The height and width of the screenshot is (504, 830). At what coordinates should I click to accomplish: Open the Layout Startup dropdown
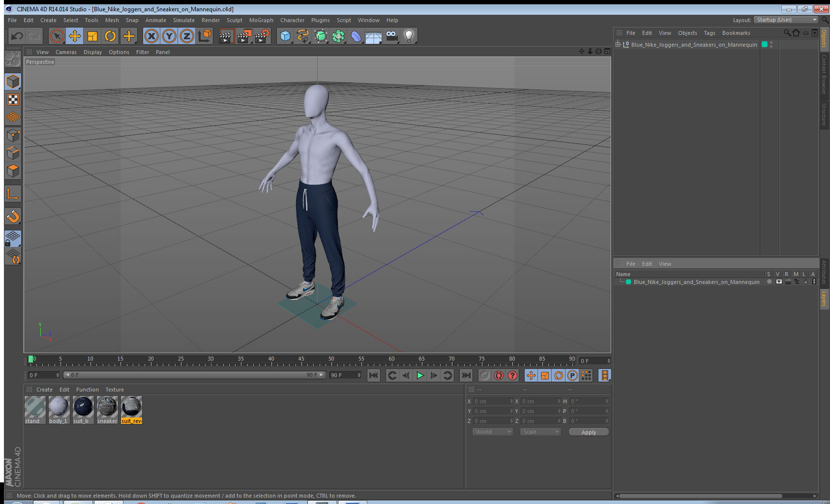tap(786, 20)
